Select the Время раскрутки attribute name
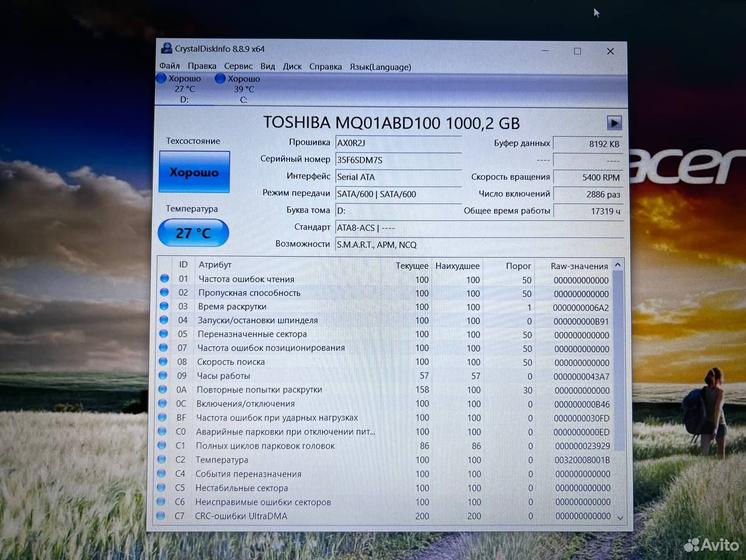This screenshot has width=746, height=560. click(232, 306)
